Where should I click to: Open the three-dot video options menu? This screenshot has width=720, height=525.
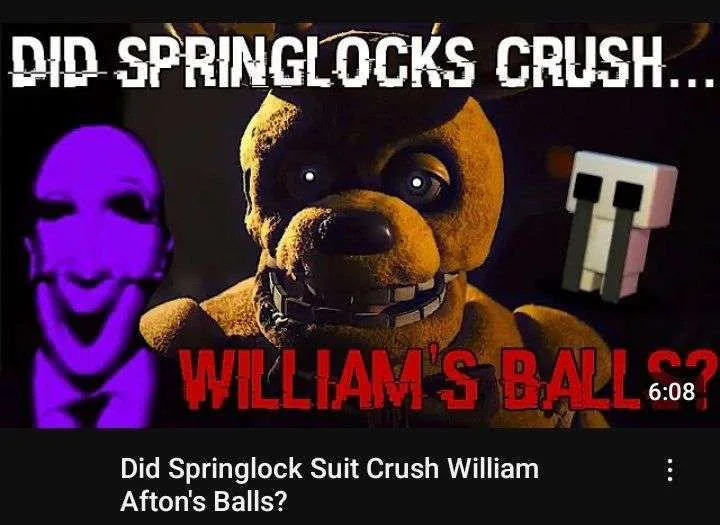click(670, 470)
